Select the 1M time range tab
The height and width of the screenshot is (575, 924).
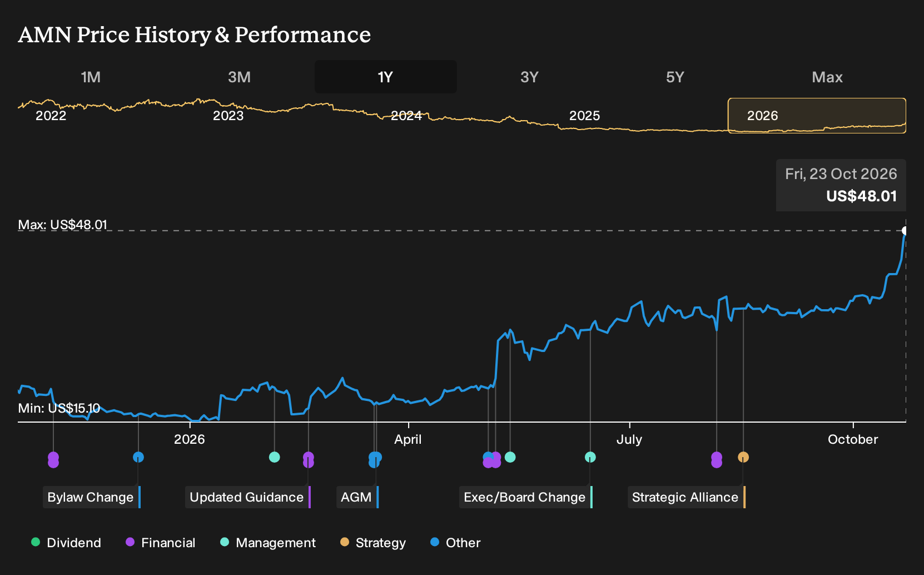tap(91, 77)
